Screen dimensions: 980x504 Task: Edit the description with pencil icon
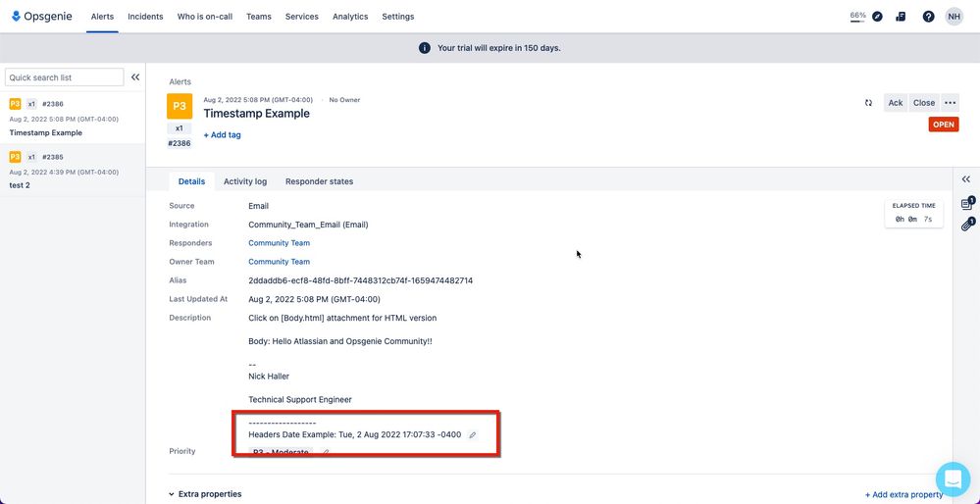click(x=473, y=435)
